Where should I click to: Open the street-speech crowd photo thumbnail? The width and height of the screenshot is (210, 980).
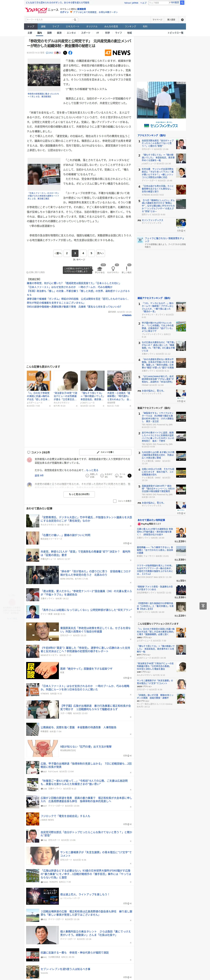(x=44, y=75)
